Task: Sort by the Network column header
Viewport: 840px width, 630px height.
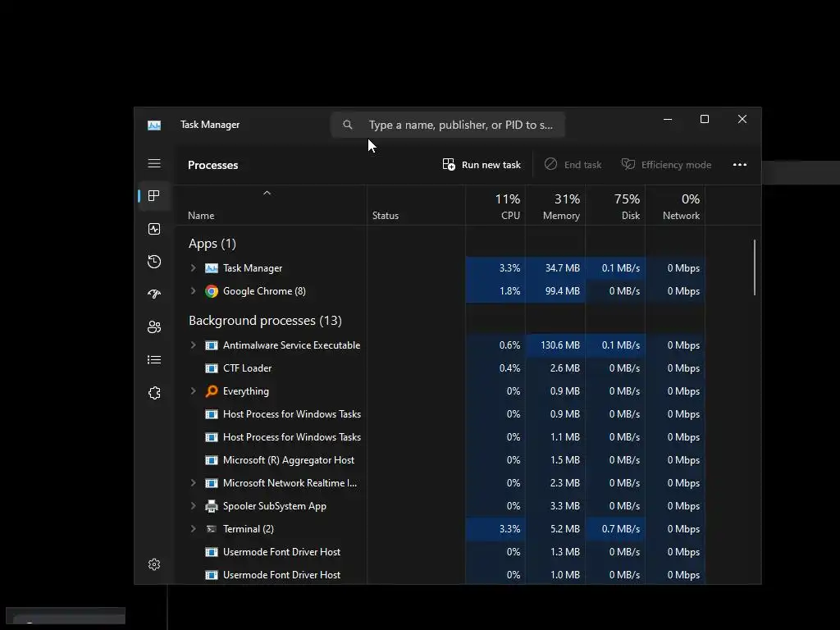Action: coord(676,206)
